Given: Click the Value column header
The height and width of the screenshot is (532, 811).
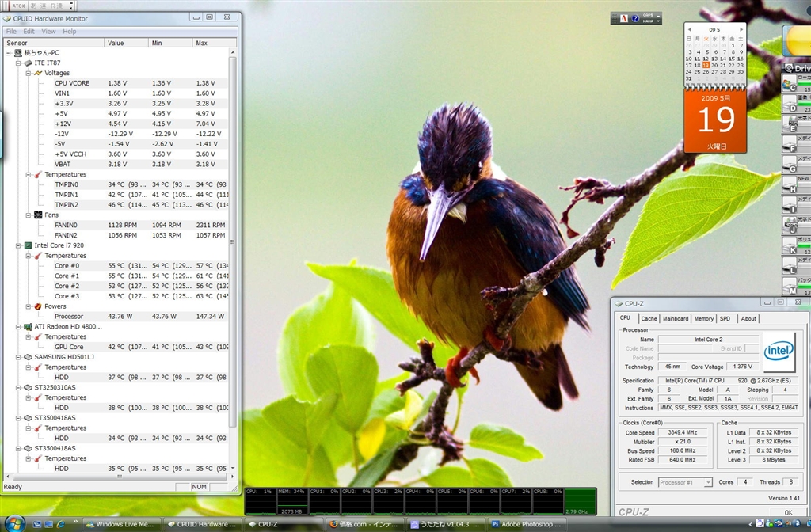Looking at the screenshot, I should point(126,43).
